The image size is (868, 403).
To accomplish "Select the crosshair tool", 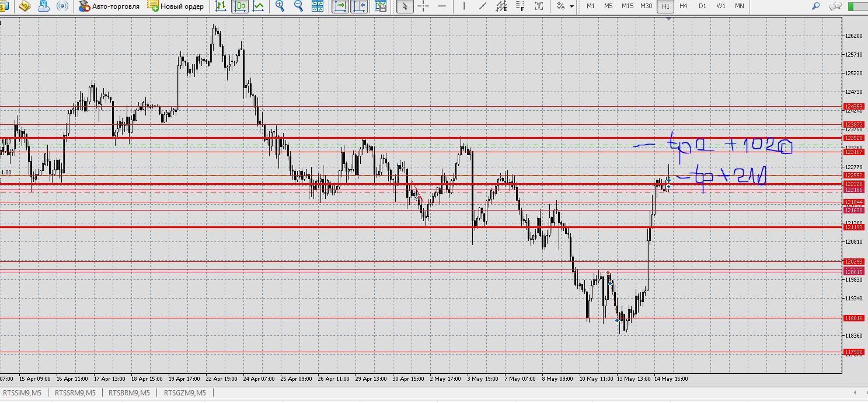I will coord(424,6).
